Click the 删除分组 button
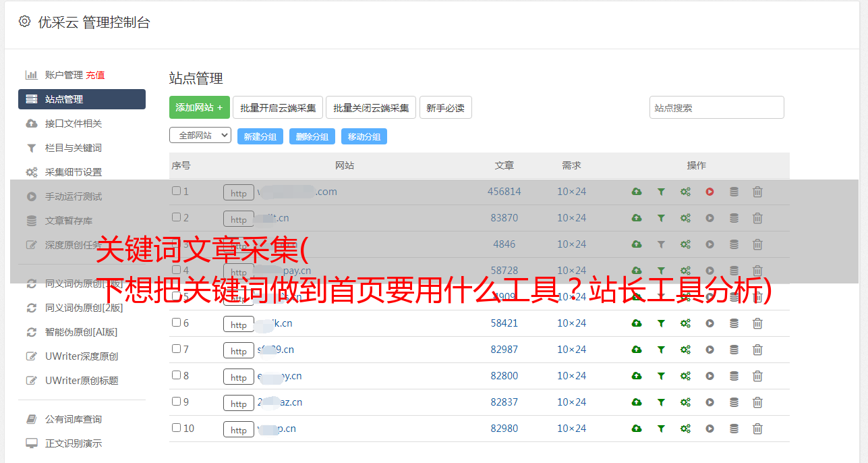The image size is (868, 463). 312,136
